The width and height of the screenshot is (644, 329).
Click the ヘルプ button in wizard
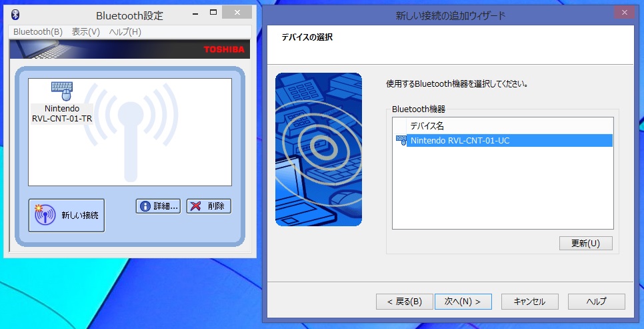(597, 302)
